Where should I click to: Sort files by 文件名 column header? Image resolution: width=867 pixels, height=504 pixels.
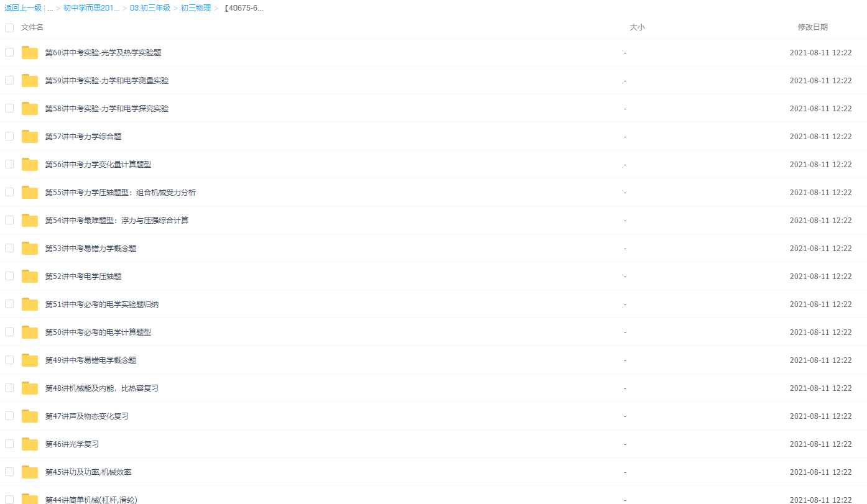pyautogui.click(x=32, y=27)
